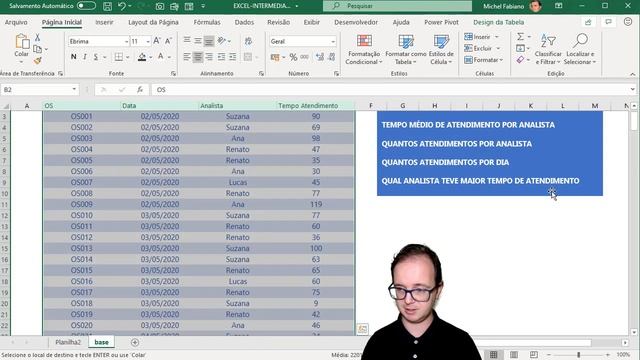Open Classificar e Filtrar menu

point(548,49)
